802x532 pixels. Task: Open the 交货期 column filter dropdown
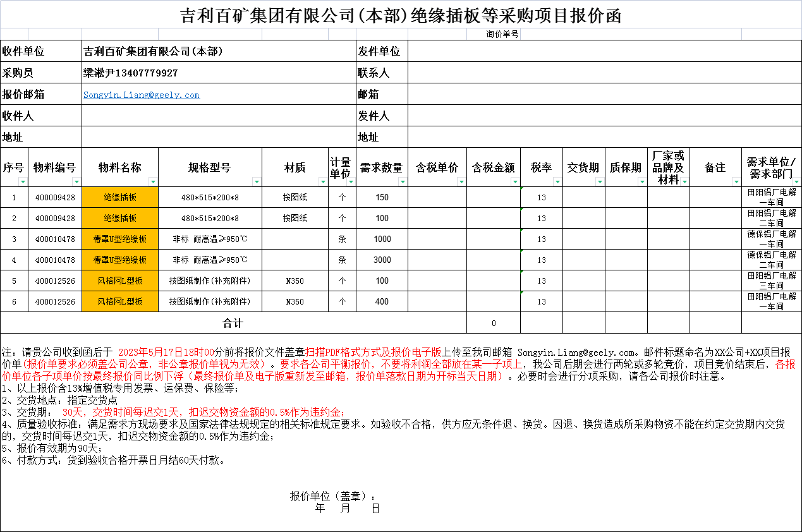[x=600, y=182]
